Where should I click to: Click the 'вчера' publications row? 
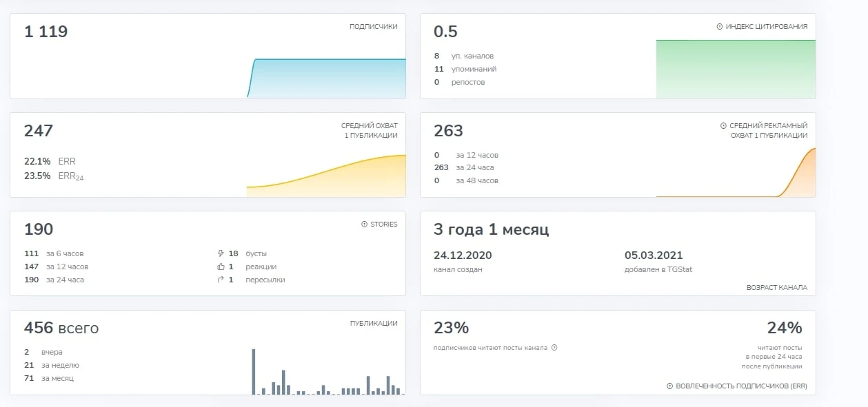43,352
